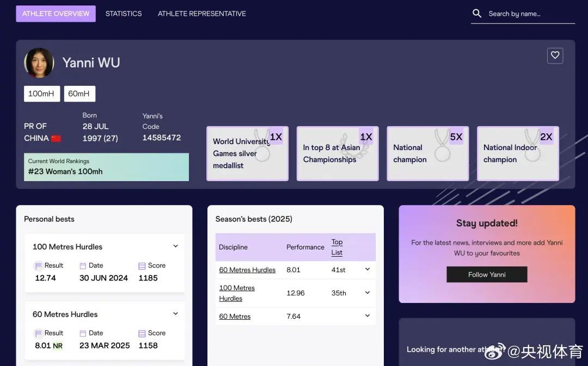The height and width of the screenshot is (366, 588).
Task: Expand 100 Metres Hurdles personal best
Action: [x=175, y=246]
